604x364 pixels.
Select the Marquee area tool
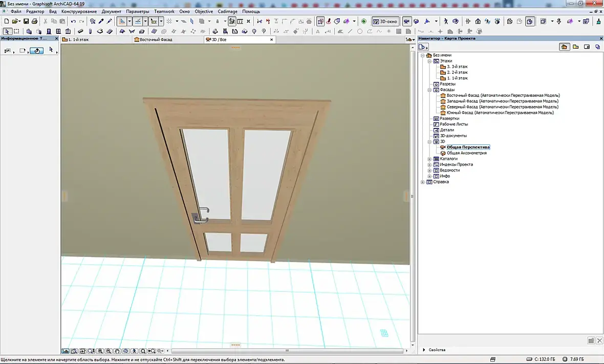tap(16, 31)
